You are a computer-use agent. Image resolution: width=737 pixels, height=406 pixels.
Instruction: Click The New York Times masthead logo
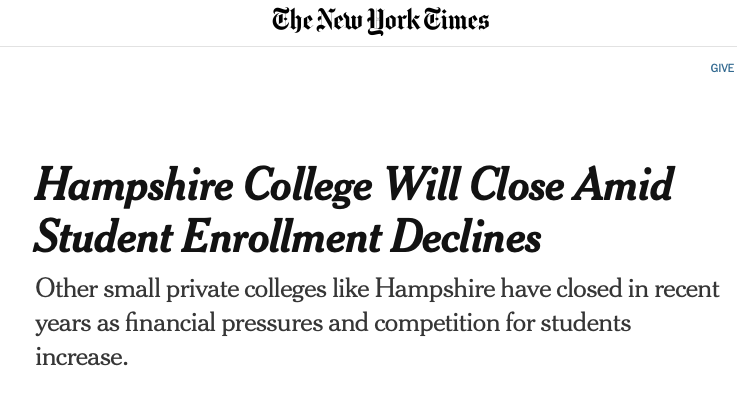click(380, 21)
